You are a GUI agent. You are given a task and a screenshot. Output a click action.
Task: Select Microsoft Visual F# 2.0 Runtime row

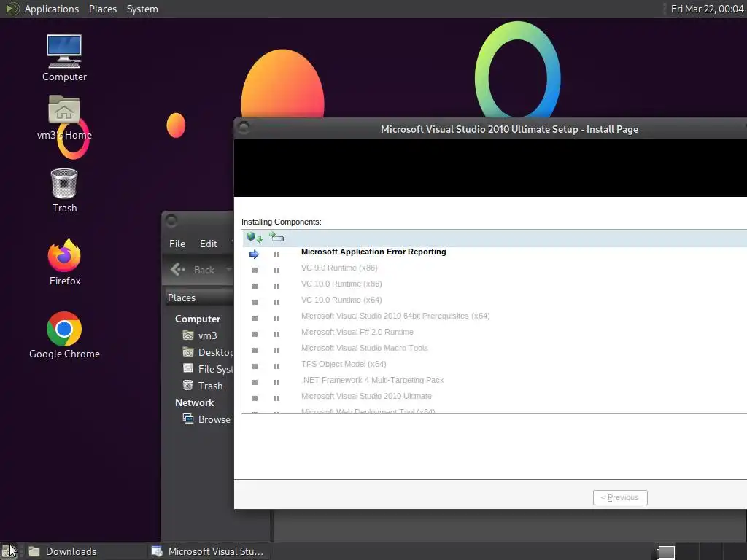click(x=494, y=332)
